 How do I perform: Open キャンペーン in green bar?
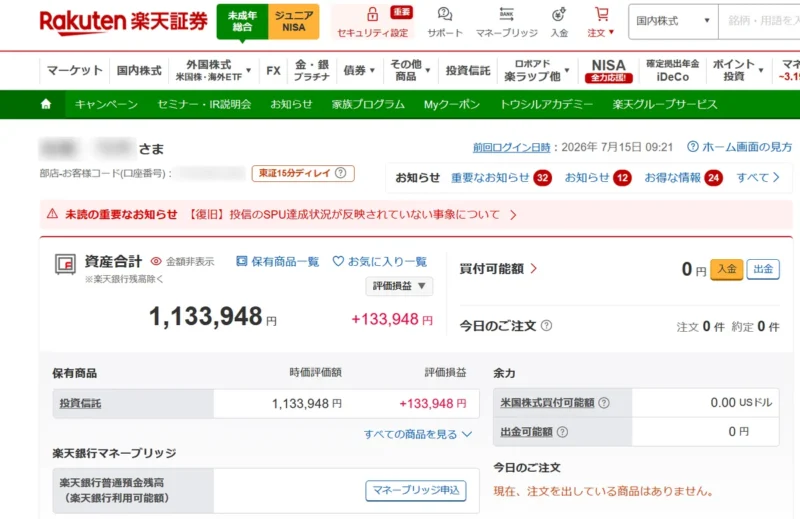tap(106, 105)
